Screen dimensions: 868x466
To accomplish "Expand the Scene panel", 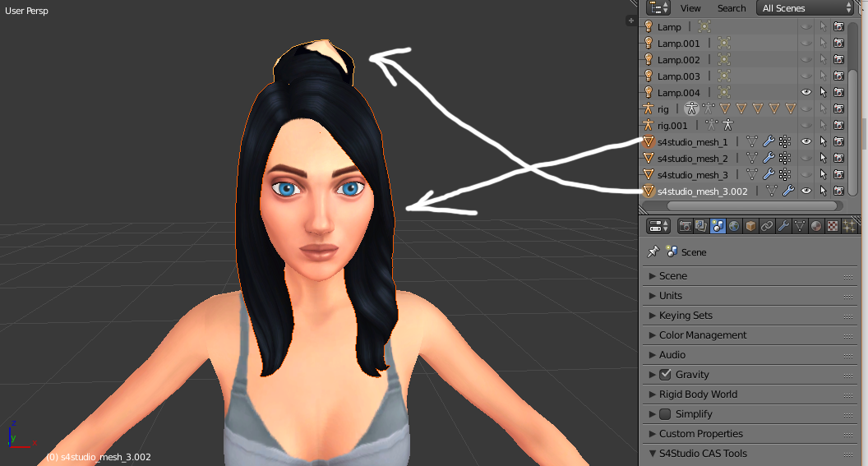I will pyautogui.click(x=652, y=275).
